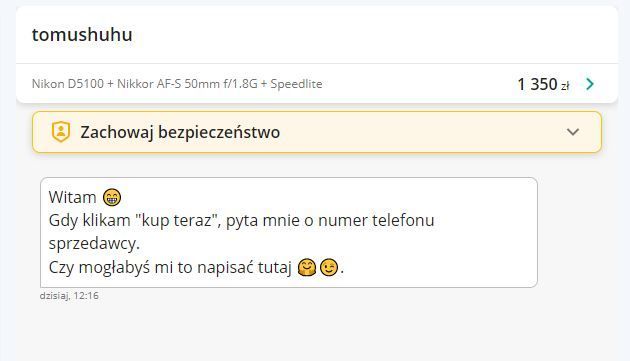Viewport: 630px width, 361px height.
Task: Click the quoted "kup teraz" text
Action: pyautogui.click(x=176, y=221)
